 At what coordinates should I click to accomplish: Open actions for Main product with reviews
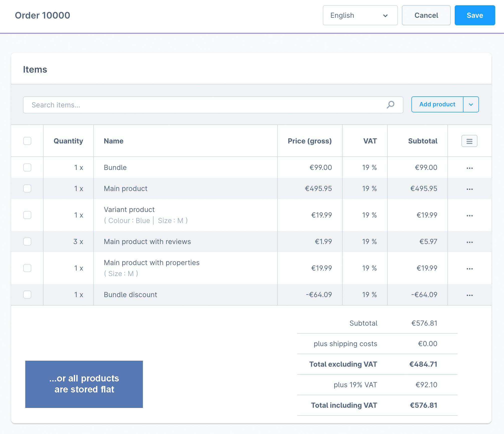pos(469,242)
